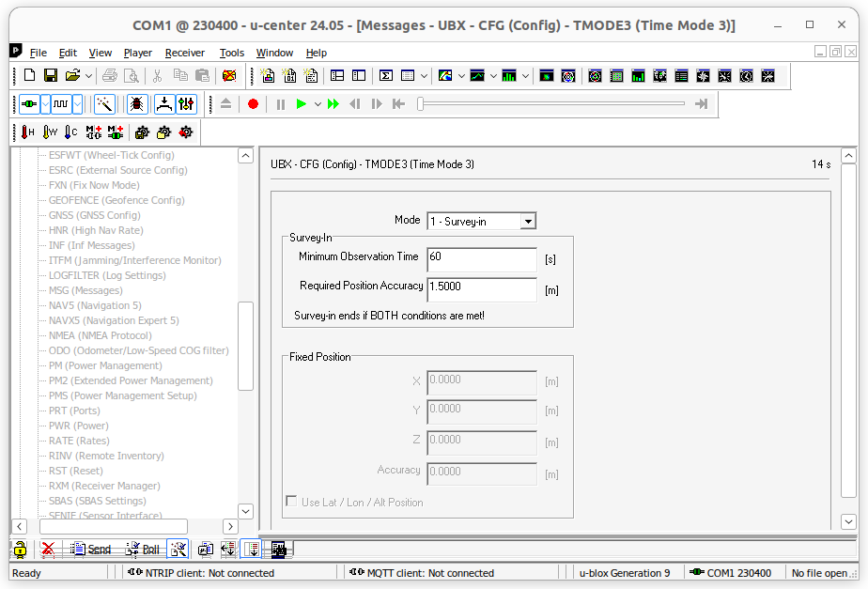This screenshot has width=868, height=589.
Task: Open the Window menu
Action: tap(274, 53)
